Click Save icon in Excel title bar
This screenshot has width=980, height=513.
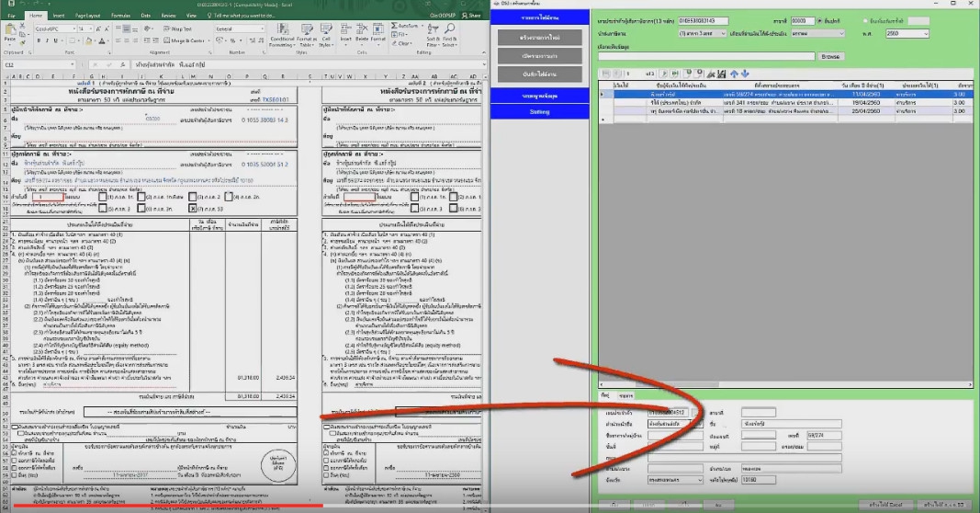[11, 4]
